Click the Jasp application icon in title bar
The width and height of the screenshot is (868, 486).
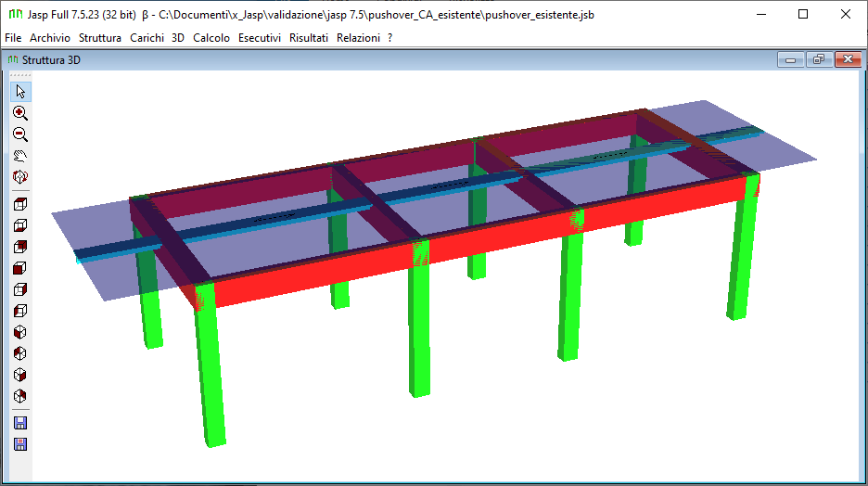(x=16, y=15)
